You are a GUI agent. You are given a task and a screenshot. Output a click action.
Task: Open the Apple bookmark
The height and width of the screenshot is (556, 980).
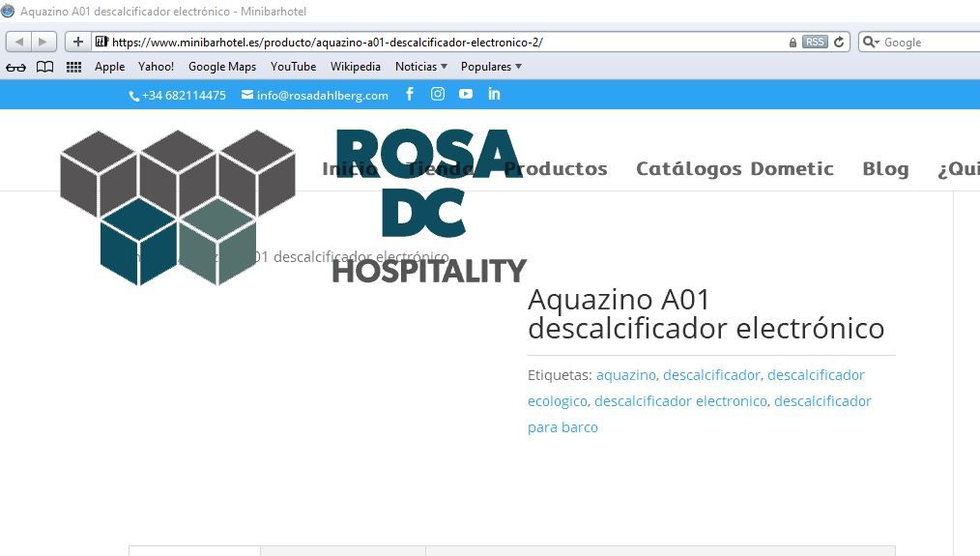[x=109, y=67]
